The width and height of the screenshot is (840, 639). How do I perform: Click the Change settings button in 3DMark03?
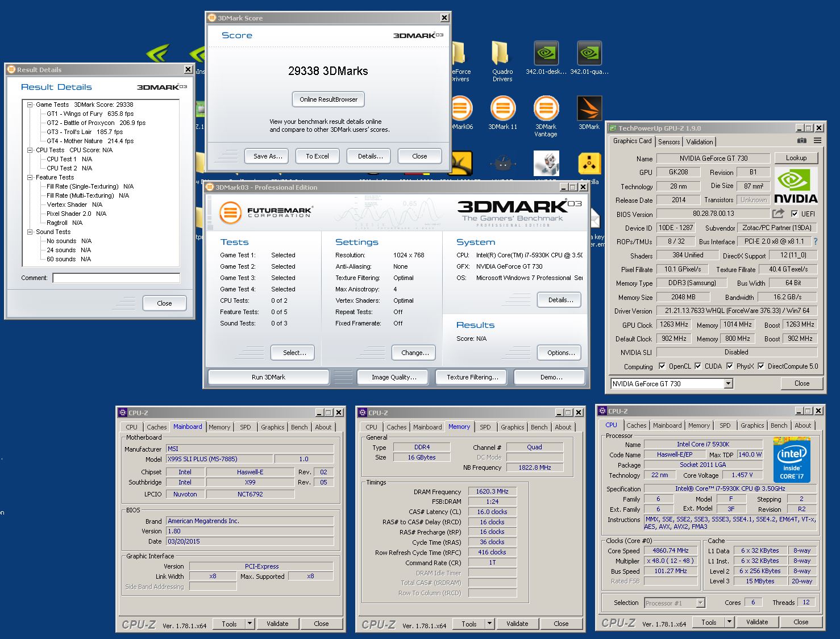[x=415, y=353]
